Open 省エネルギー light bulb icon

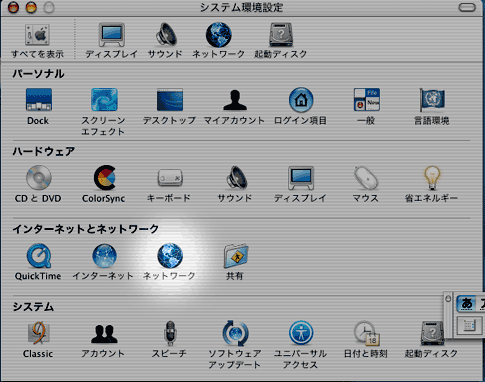(432, 178)
